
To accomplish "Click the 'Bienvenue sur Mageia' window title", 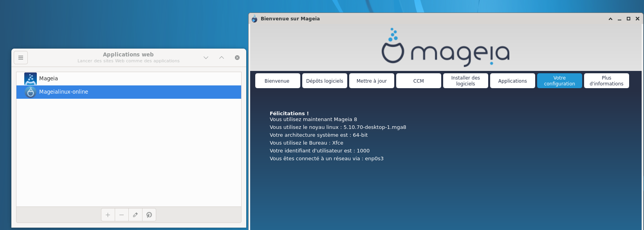I will click(290, 18).
